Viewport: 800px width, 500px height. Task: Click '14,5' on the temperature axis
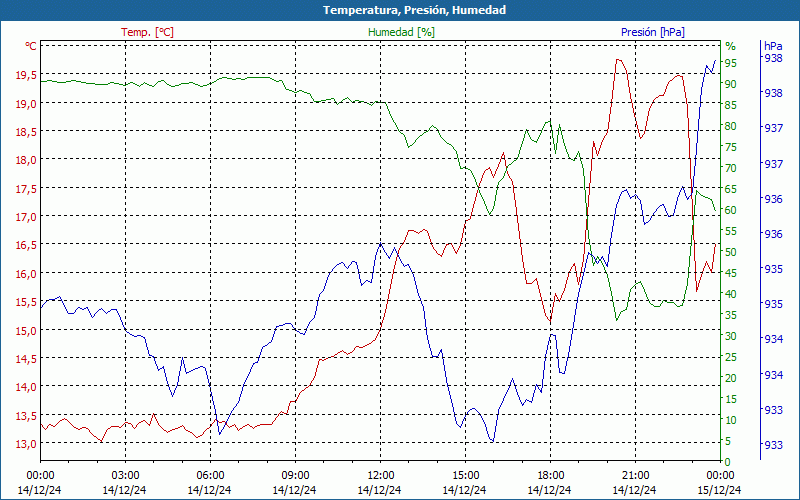tap(26, 359)
